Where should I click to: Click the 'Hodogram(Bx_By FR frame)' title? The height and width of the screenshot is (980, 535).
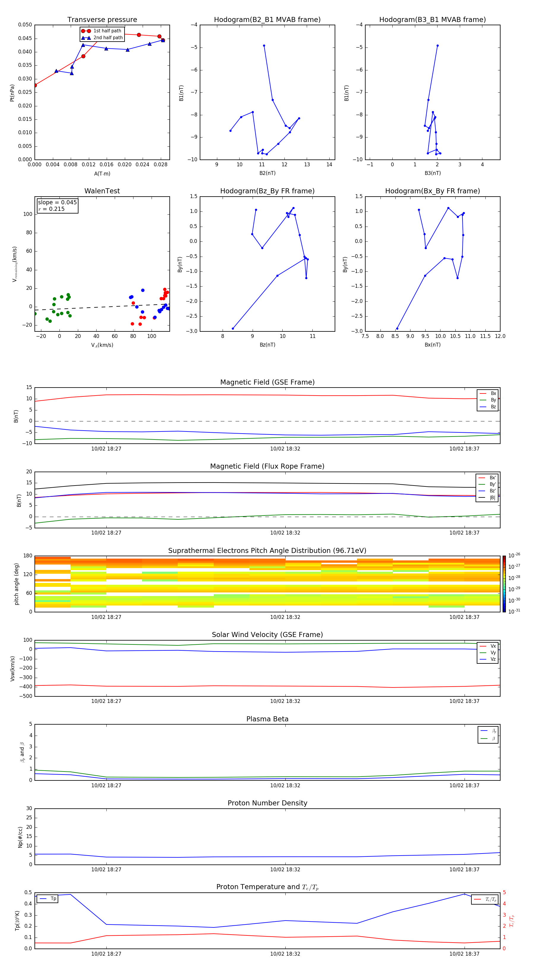tap(432, 191)
